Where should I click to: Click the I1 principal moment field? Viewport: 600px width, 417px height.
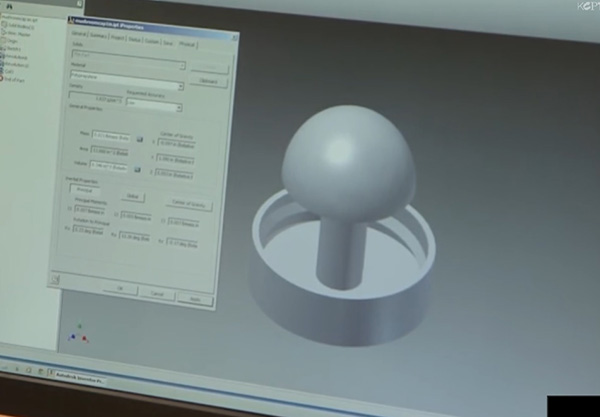(90, 211)
